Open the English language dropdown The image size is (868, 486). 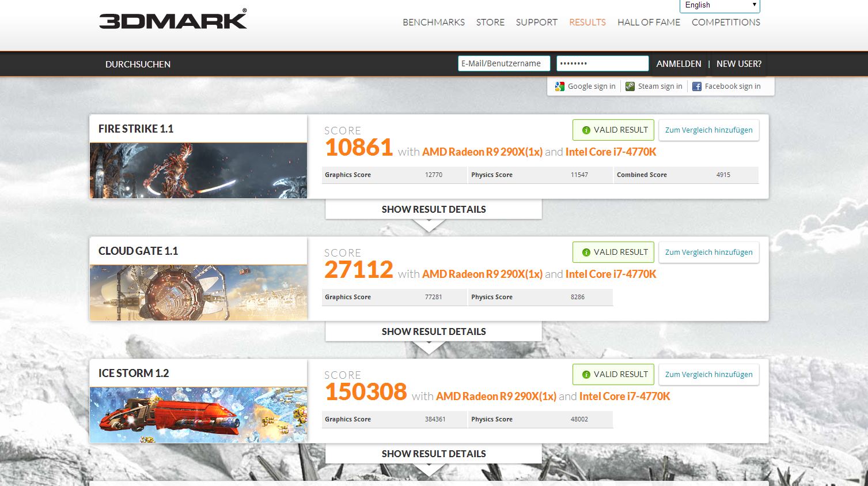pyautogui.click(x=720, y=5)
